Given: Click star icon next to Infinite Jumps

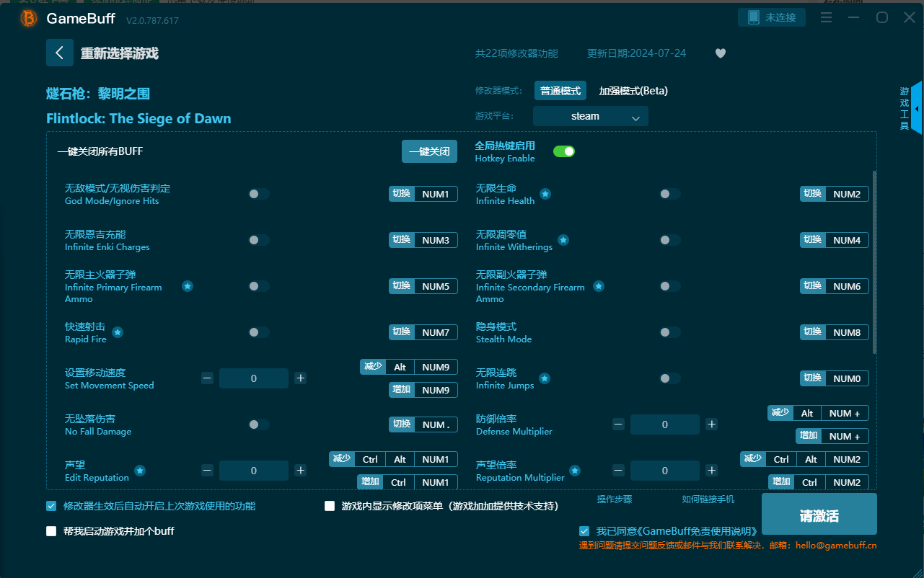Looking at the screenshot, I should coord(545,378).
